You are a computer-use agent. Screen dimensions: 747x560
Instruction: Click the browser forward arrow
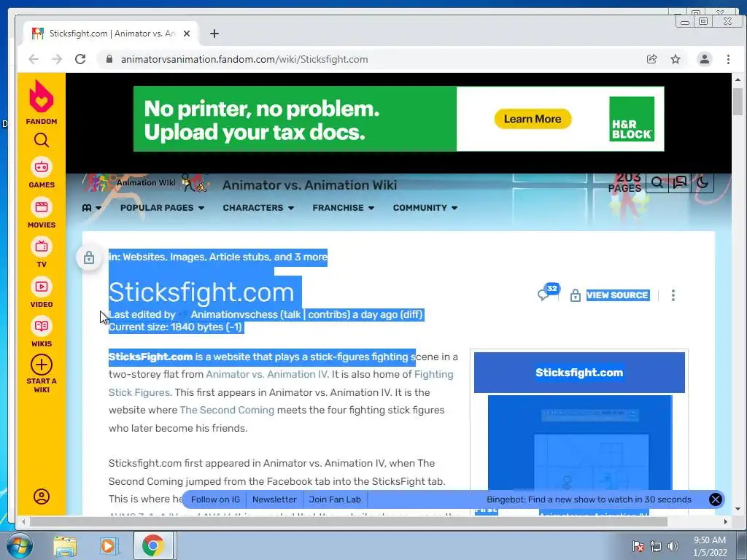[x=57, y=59]
